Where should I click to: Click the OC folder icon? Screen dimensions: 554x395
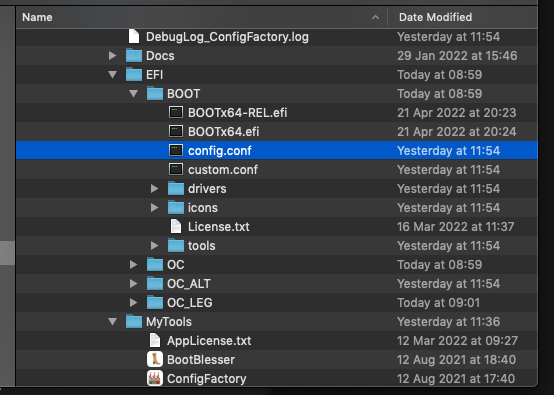pyautogui.click(x=155, y=265)
